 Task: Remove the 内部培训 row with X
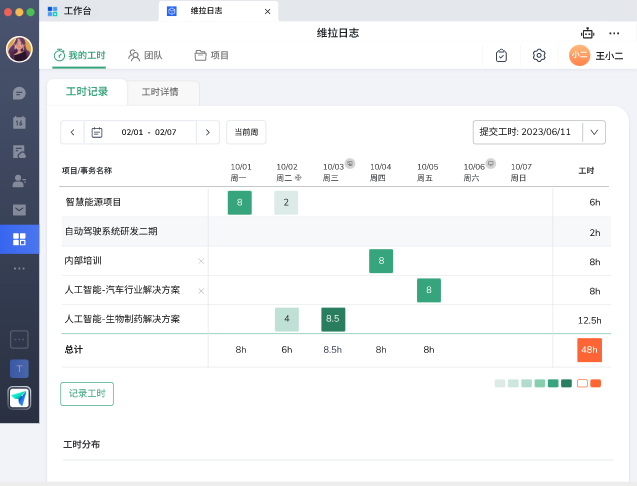pos(201,261)
